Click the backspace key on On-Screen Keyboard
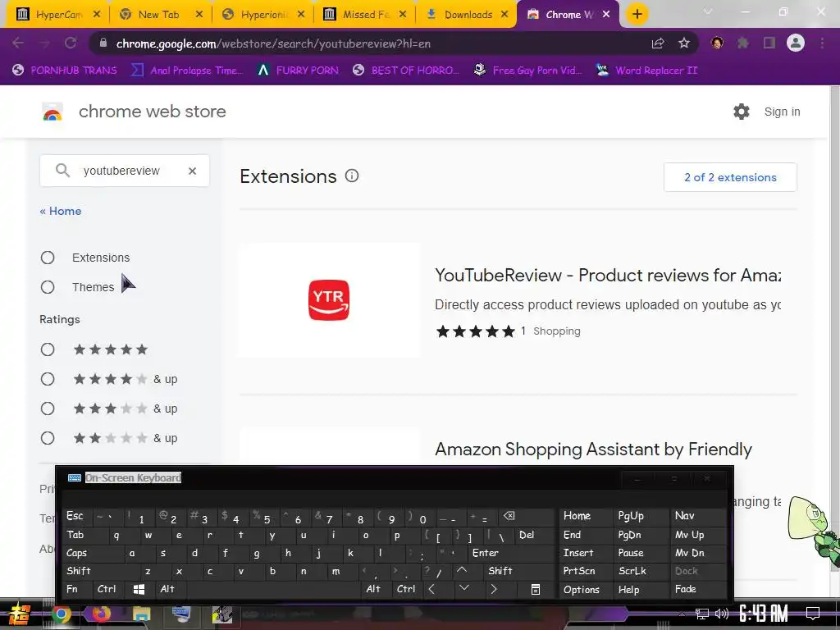Image resolution: width=840 pixels, height=630 pixels. (509, 516)
